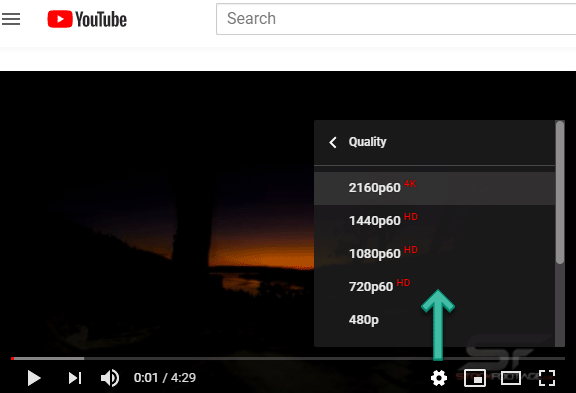This screenshot has width=576, height=393.
Task: Go to the YouTube home logo
Action: pyautogui.click(x=87, y=19)
